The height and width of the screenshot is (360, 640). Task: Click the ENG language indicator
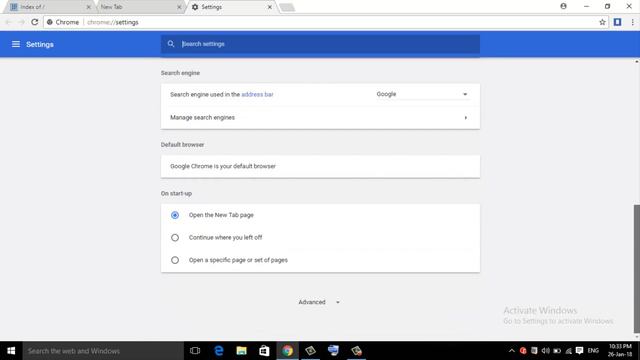coord(593,351)
